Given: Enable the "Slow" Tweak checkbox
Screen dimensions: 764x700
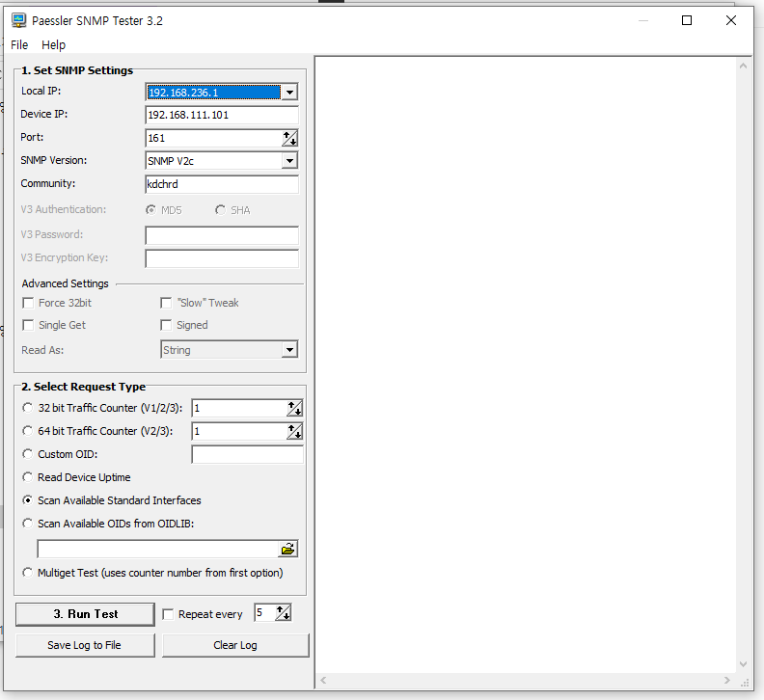Looking at the screenshot, I should pos(166,303).
